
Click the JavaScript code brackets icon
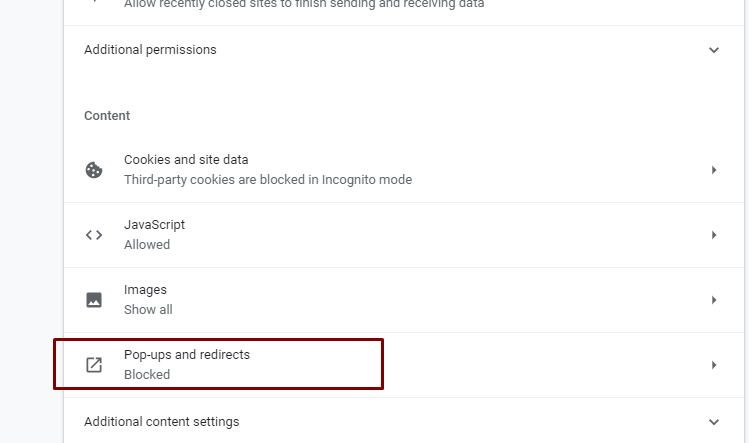point(94,235)
